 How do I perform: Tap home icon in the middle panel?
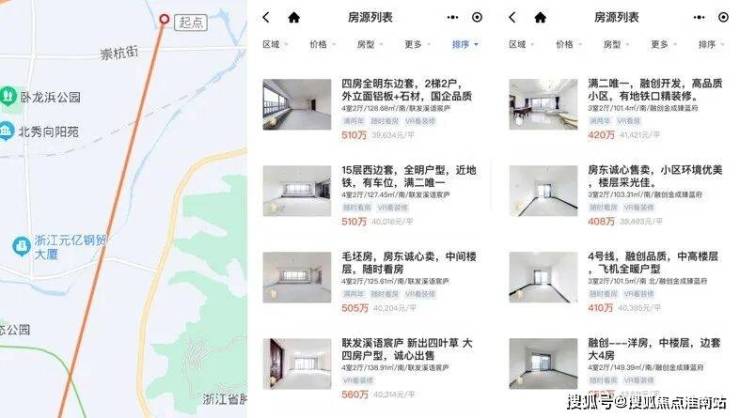click(x=294, y=18)
